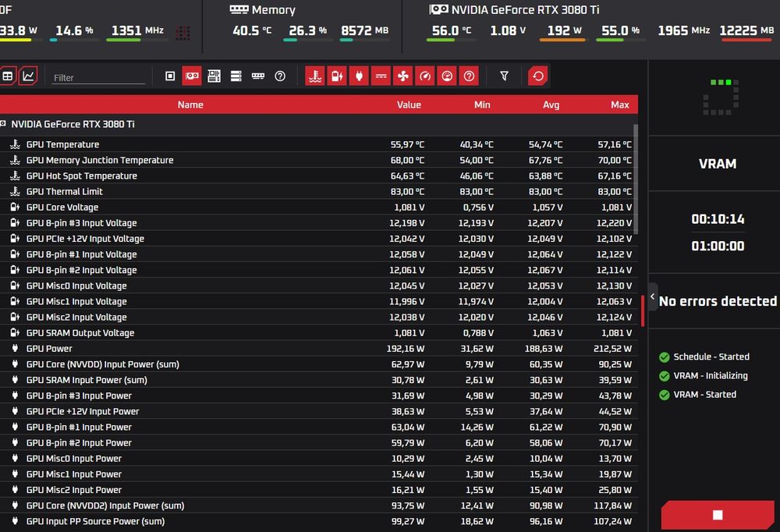Click the thermometer icon of GPU Hot Spot Temperature

(15, 176)
